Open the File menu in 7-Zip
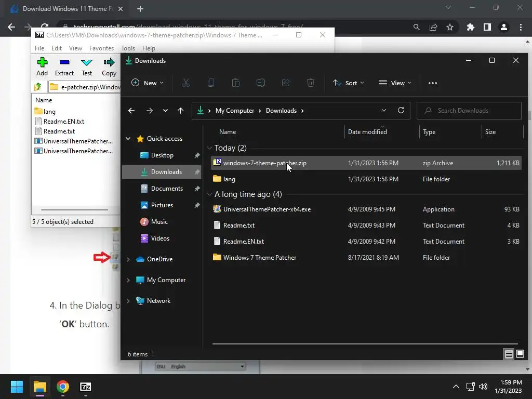The width and height of the screenshot is (532, 399). point(39,48)
